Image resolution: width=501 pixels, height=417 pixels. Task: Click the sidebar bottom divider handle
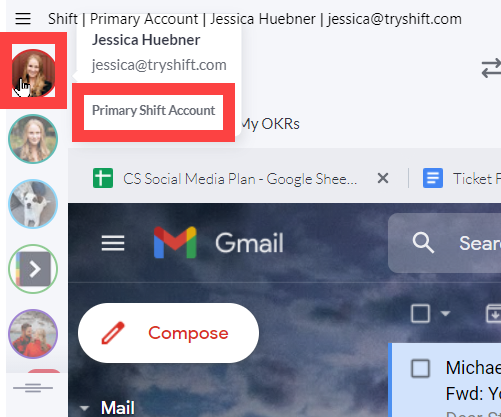pyautogui.click(x=33, y=388)
